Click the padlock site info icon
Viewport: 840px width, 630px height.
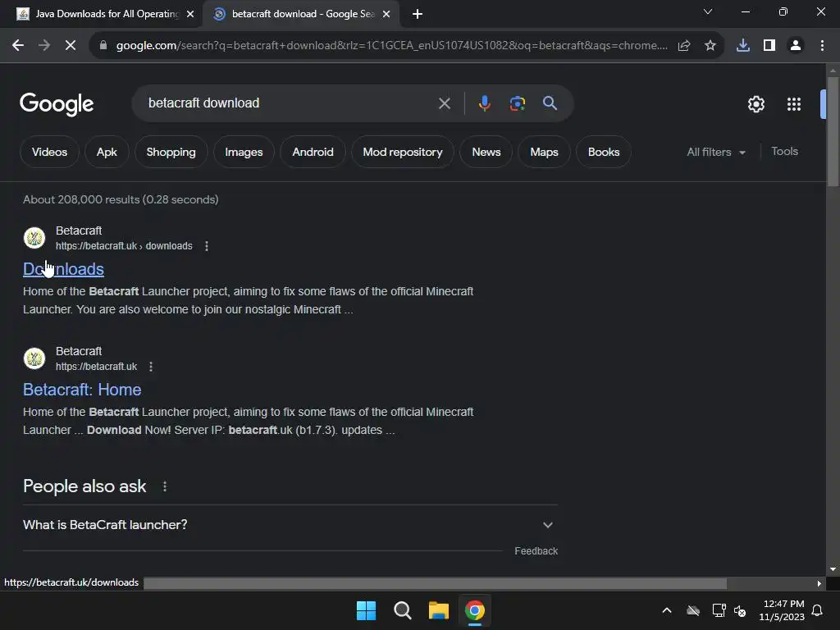(103, 46)
